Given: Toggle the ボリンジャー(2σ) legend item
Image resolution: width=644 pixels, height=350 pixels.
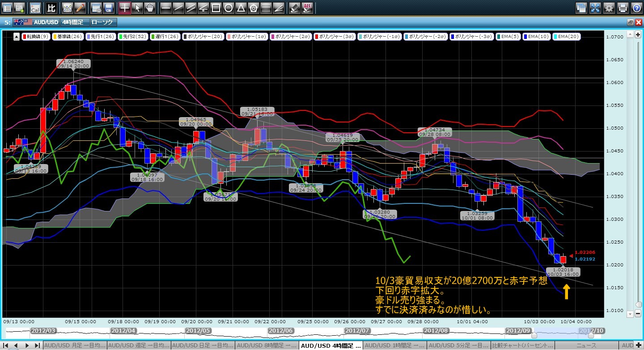Looking at the screenshot, I should 290,37.
